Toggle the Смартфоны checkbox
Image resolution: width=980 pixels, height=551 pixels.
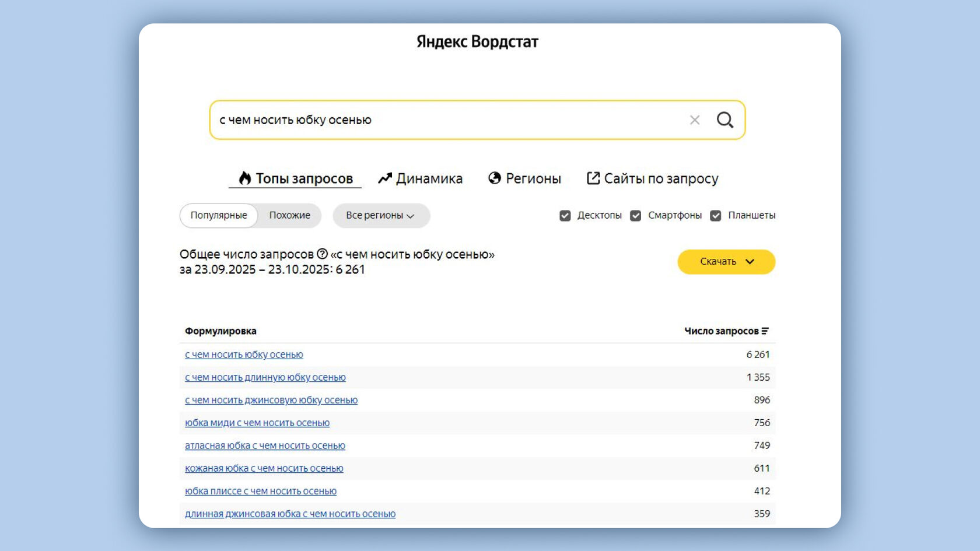pos(636,216)
